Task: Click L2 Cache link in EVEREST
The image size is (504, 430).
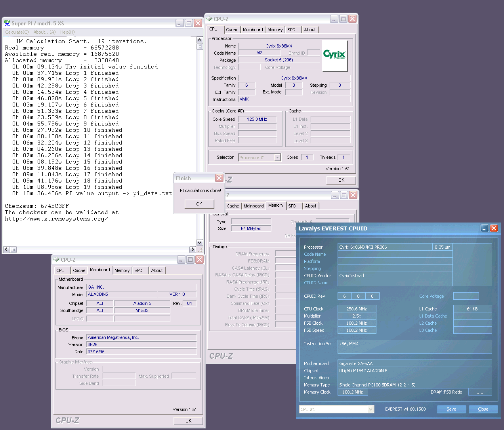Action: point(428,323)
